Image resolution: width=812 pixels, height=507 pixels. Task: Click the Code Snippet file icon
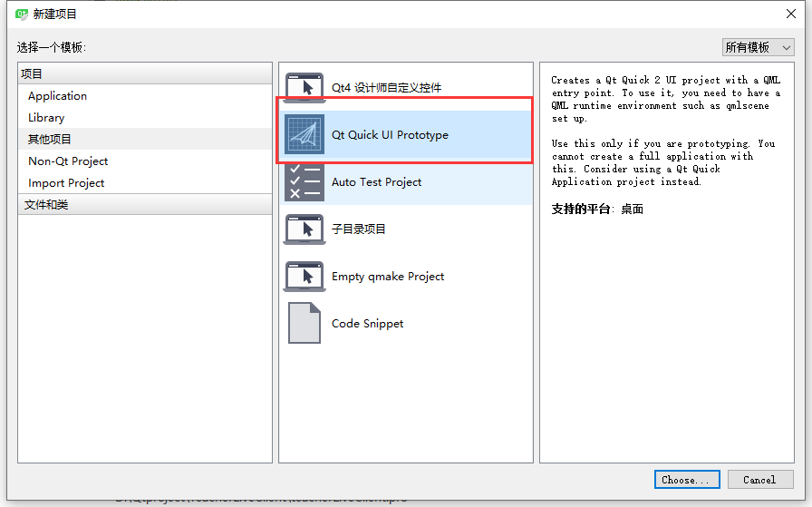[304, 323]
